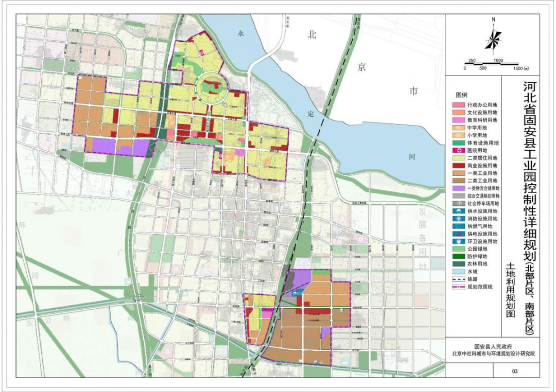Click the 规划范围线 purple line legend symbol

coord(459,287)
